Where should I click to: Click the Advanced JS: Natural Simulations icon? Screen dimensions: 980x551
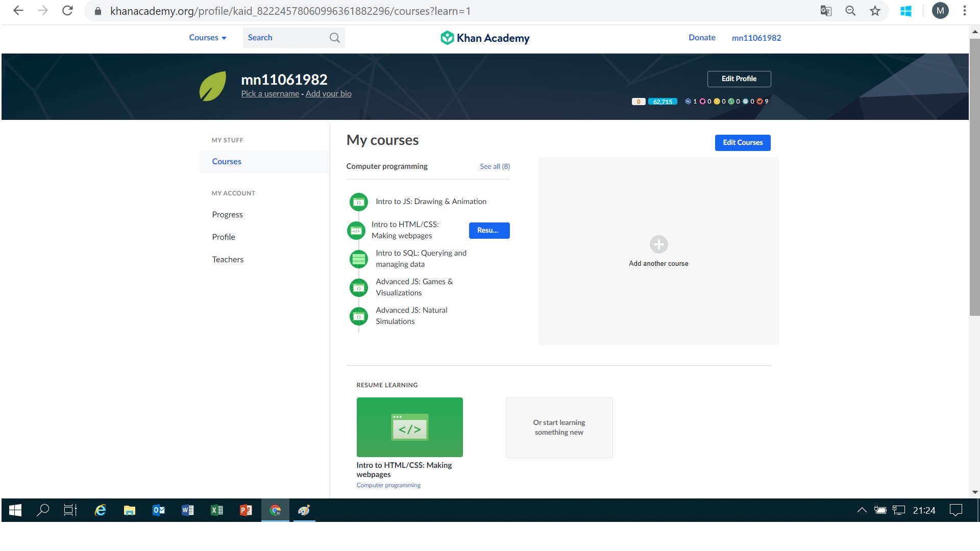(359, 316)
